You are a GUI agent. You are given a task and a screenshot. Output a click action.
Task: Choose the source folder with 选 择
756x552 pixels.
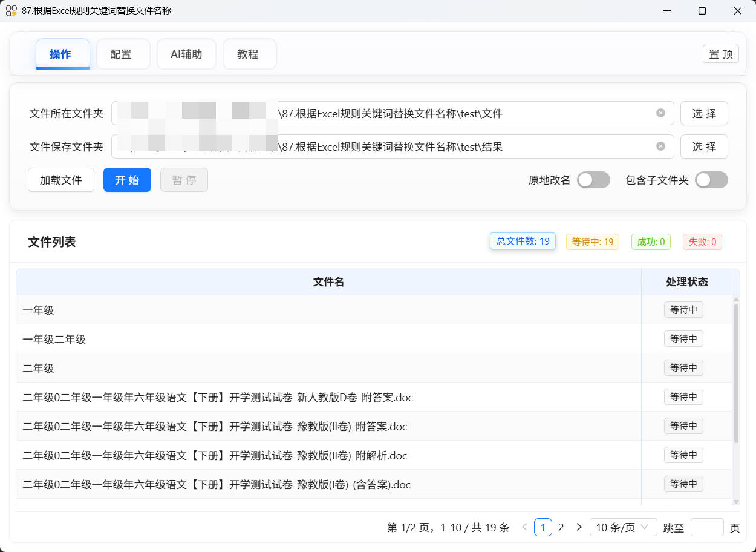tap(704, 113)
